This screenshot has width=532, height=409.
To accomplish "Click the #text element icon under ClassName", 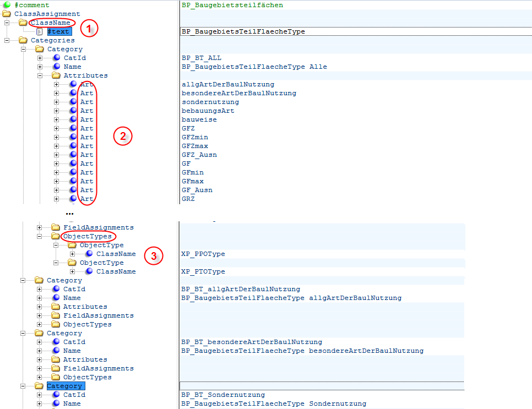I will click(38, 31).
